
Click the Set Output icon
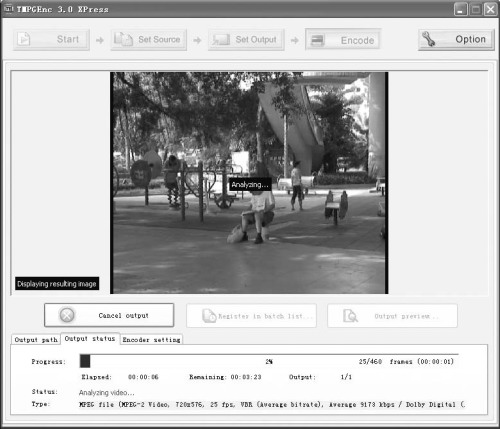(x=221, y=40)
